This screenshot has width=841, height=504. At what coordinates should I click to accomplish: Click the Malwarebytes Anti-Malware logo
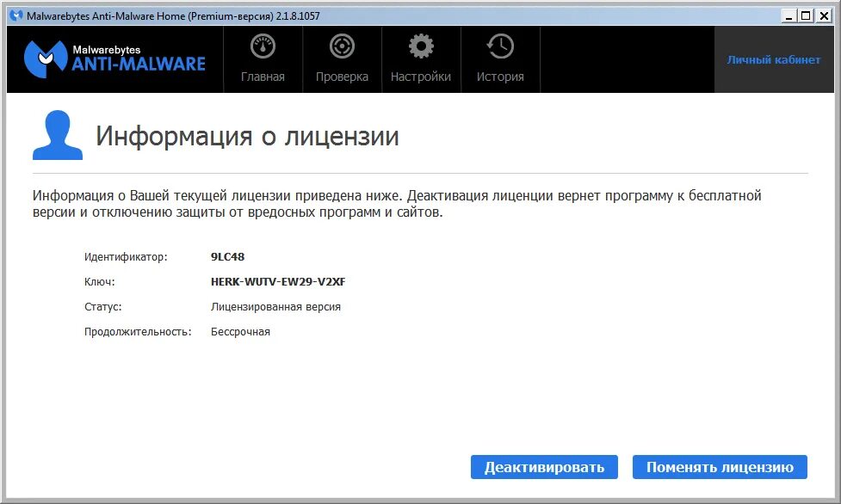point(114,58)
